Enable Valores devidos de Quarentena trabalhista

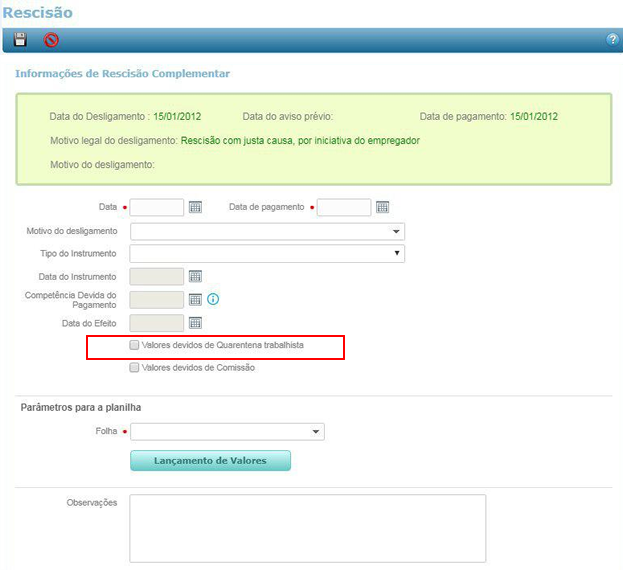click(x=135, y=345)
